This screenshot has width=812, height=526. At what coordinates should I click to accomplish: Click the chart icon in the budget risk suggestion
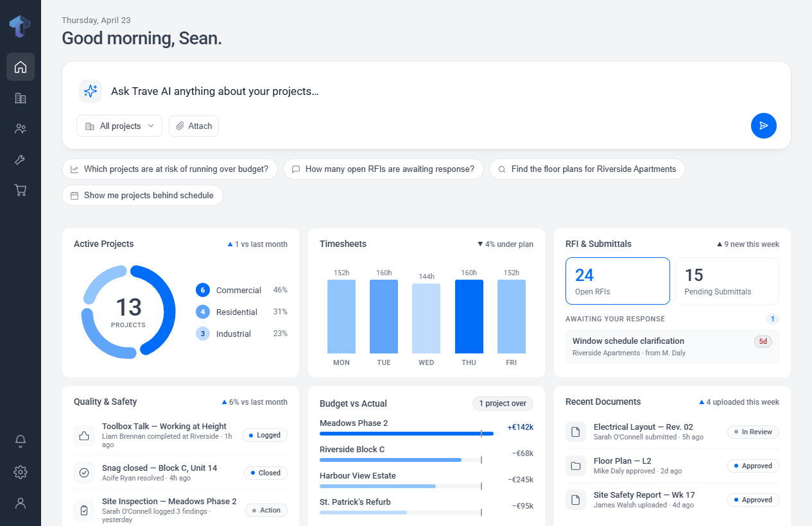(74, 169)
